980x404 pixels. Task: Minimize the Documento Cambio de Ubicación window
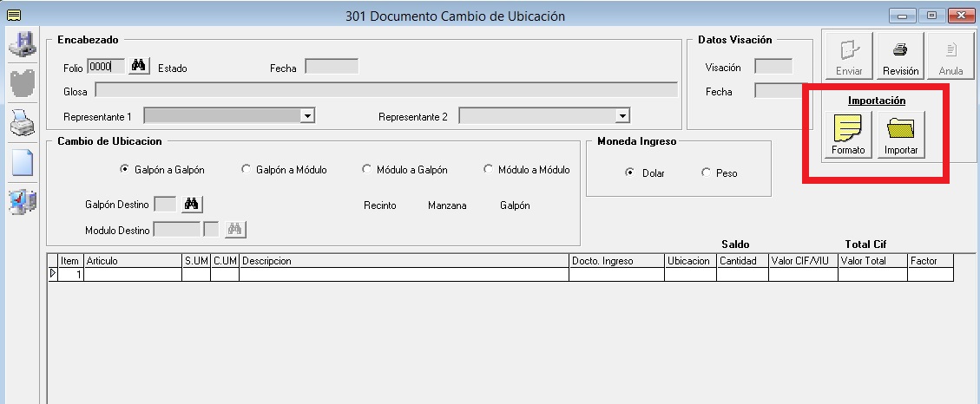[x=903, y=16]
